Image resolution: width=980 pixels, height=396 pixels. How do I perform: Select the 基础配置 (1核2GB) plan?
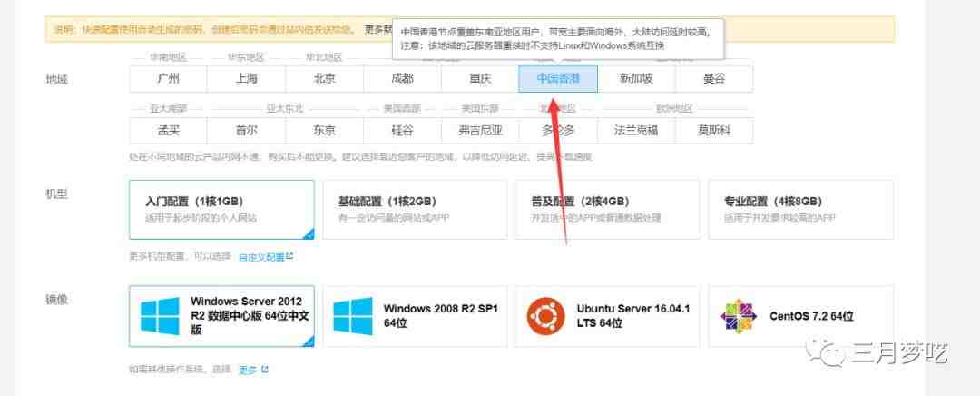pos(414,210)
